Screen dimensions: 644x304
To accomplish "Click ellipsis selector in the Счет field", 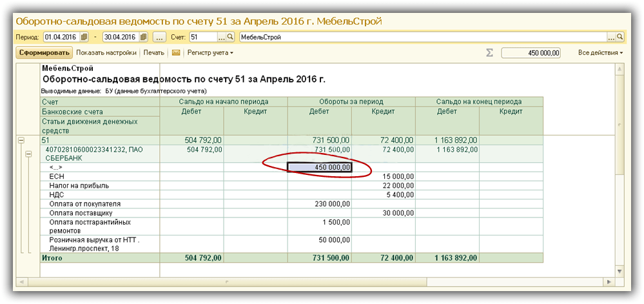I will (x=221, y=37).
